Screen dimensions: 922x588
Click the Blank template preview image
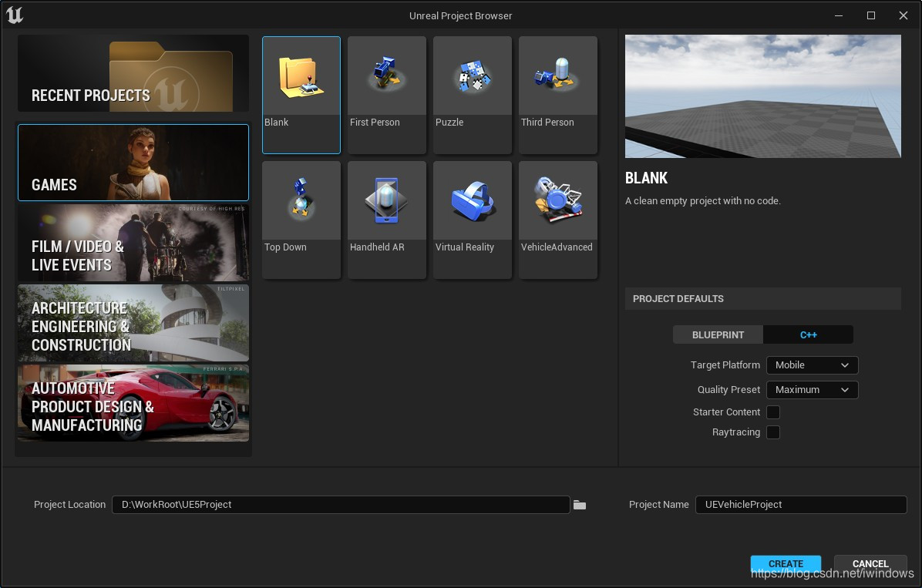762,96
